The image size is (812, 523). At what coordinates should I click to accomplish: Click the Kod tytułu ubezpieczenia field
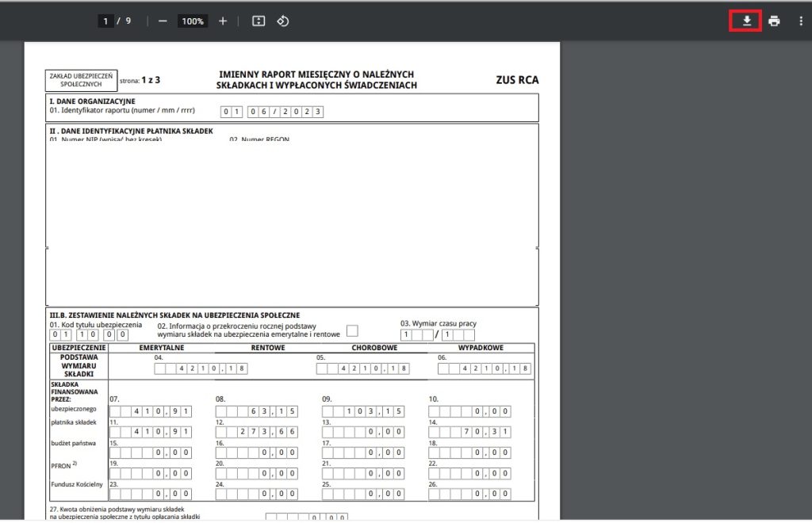(x=89, y=335)
